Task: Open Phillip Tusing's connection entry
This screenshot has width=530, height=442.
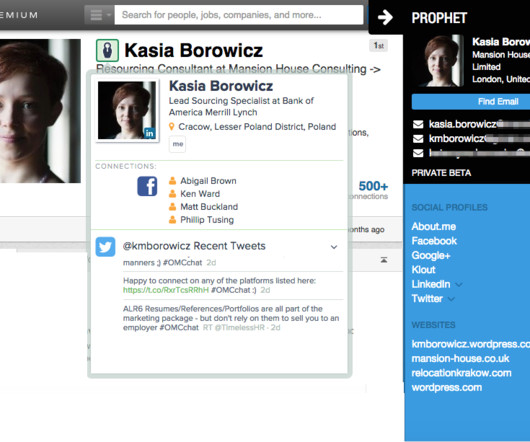Action: 207,220
